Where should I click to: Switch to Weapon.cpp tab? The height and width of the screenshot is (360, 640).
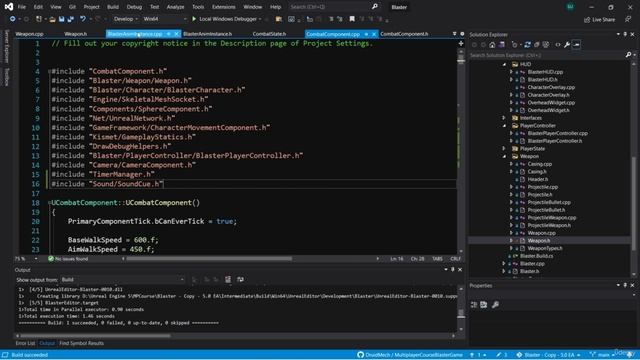tap(29, 34)
